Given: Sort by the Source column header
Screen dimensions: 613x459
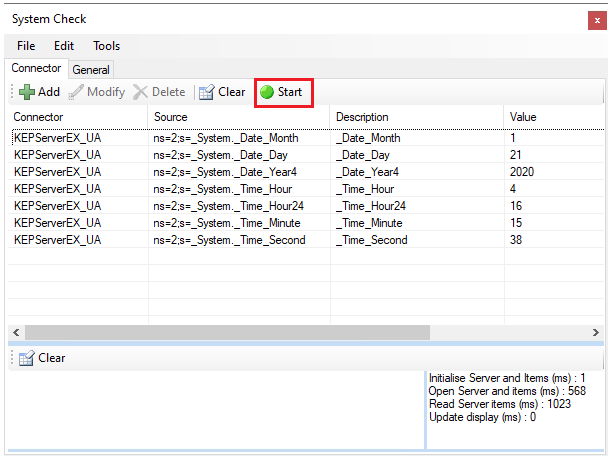Looking at the screenshot, I should point(239,117).
